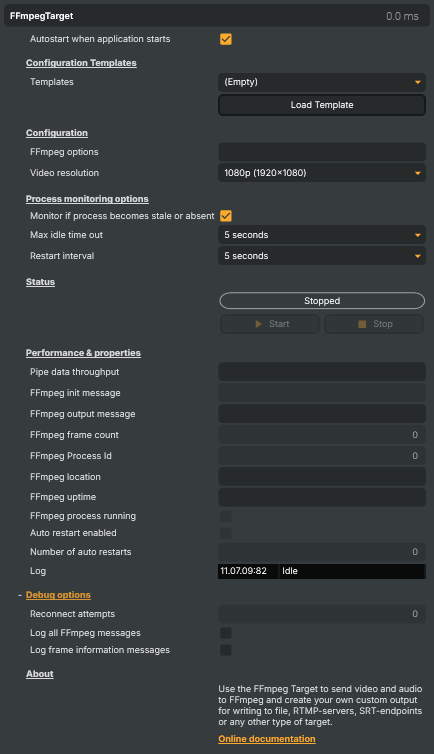Click the About section header
Screen dimensions: 434x754
tap(39, 674)
